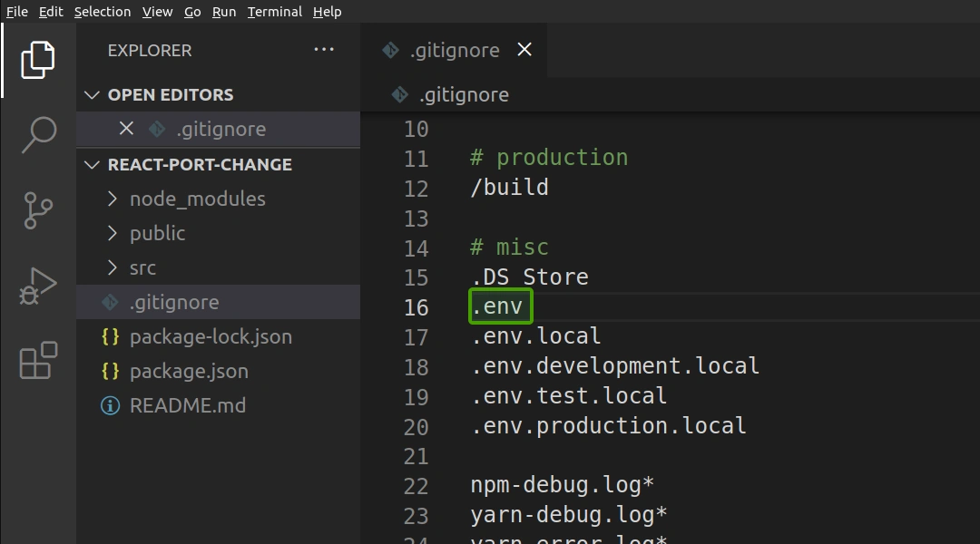This screenshot has width=980, height=544.
Task: Click the package.json braces icon
Action: pyautogui.click(x=110, y=371)
